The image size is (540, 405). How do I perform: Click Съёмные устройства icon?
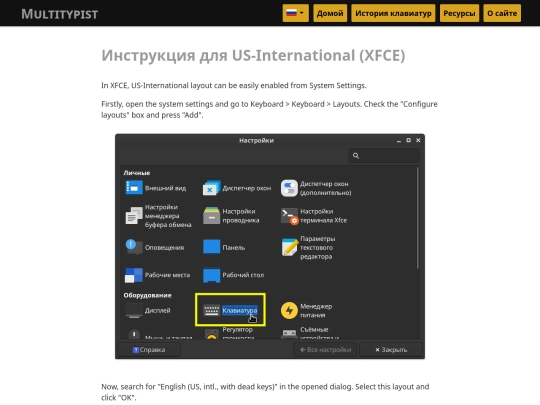(x=289, y=334)
